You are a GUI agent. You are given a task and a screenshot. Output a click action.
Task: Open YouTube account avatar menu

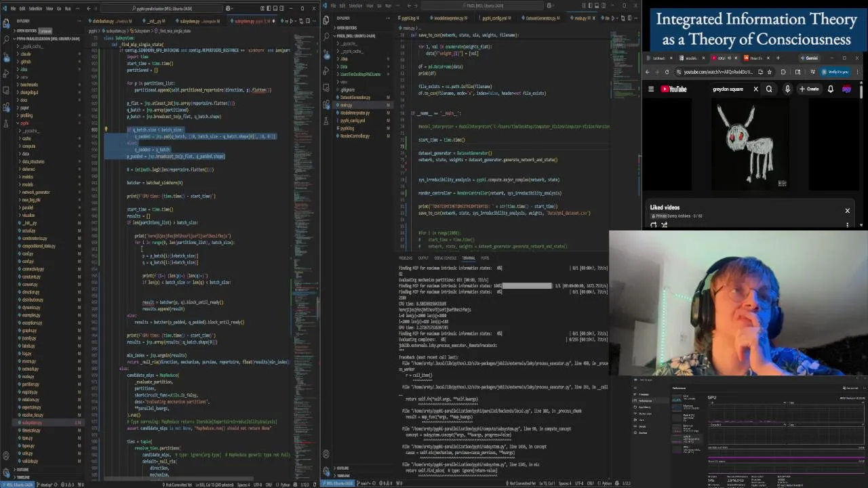pos(847,89)
